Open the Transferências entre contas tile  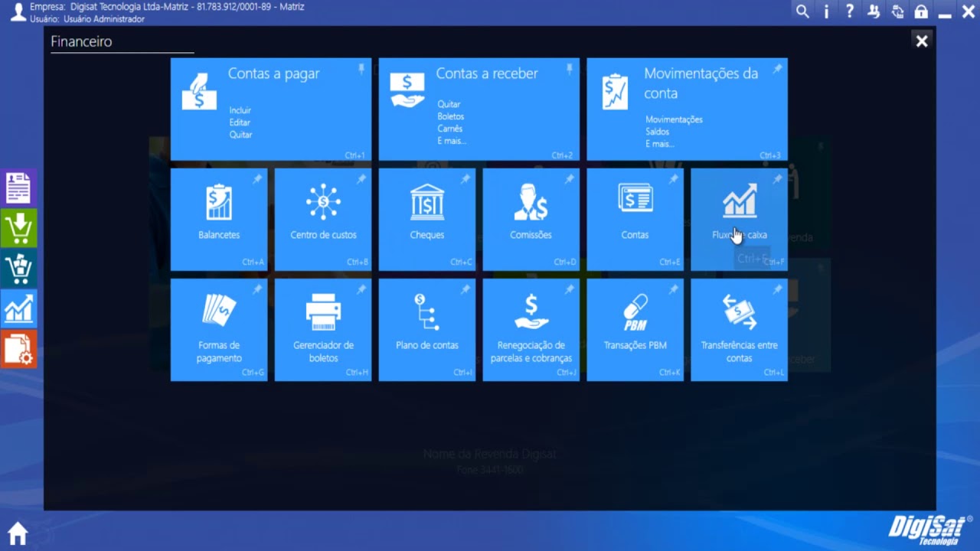pos(739,330)
